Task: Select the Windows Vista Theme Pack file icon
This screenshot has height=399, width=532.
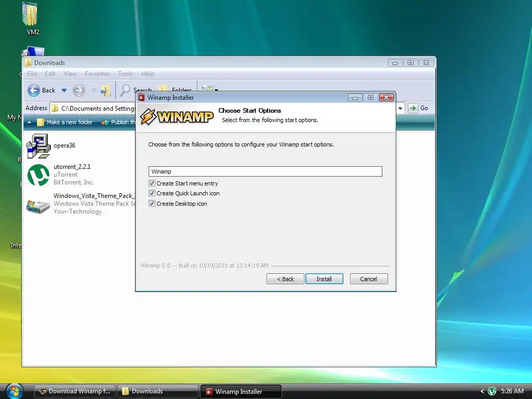Action: (x=38, y=206)
